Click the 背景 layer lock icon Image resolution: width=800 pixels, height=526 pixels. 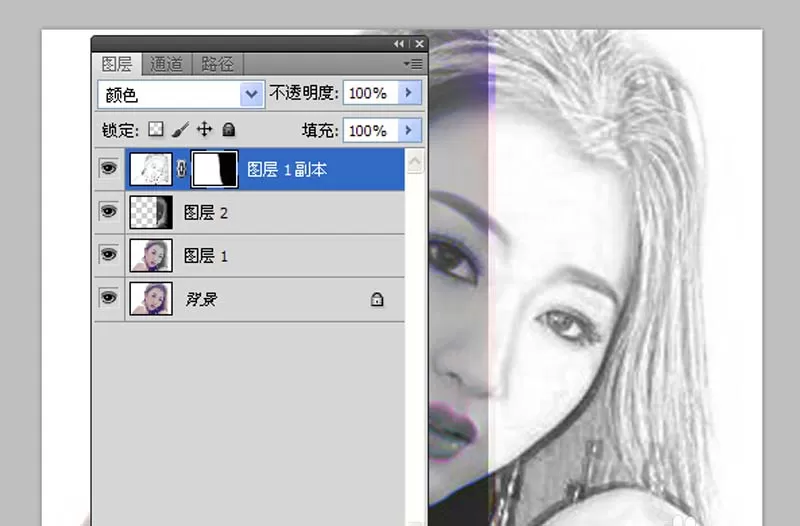pos(377,299)
